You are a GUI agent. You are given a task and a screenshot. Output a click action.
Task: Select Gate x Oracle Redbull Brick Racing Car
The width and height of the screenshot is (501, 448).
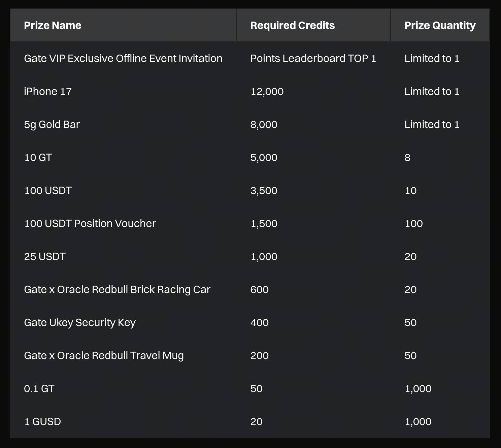coord(117,290)
